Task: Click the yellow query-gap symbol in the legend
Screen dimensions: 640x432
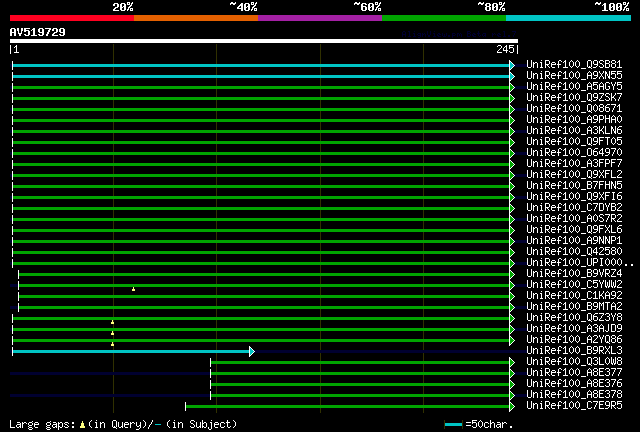Action: [x=82, y=425]
